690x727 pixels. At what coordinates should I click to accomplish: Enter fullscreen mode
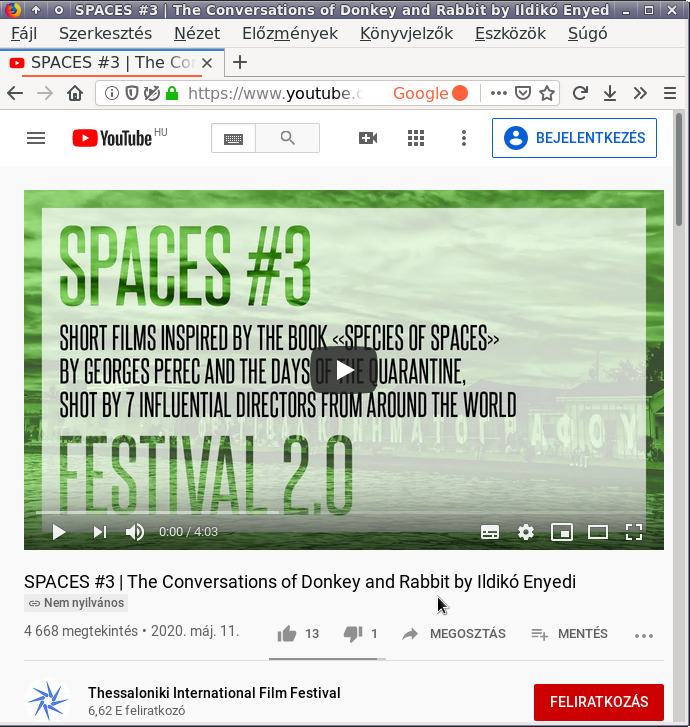[633, 532]
